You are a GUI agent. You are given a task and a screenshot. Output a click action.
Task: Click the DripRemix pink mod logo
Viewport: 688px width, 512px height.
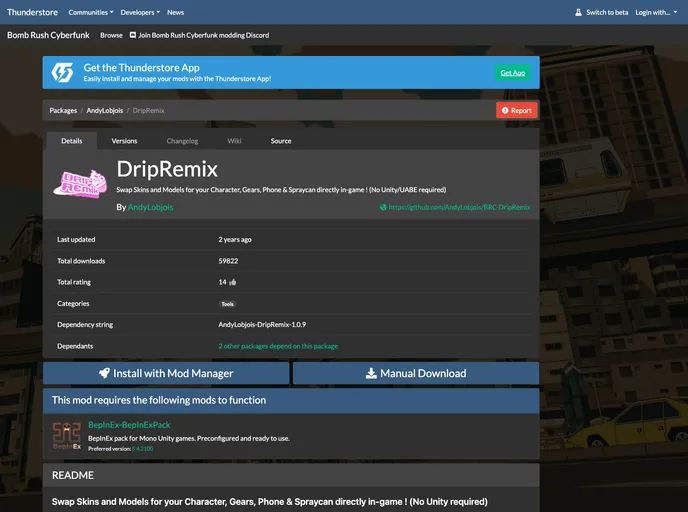coord(80,184)
